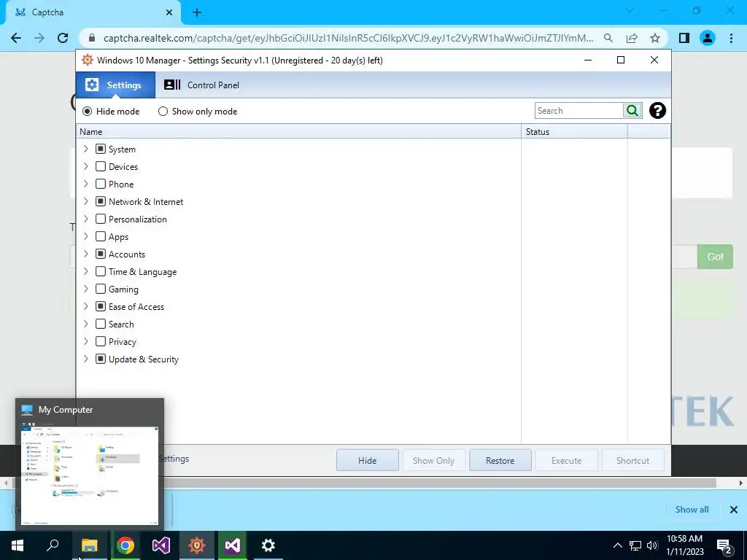Check the Devices checkbox
The height and width of the screenshot is (560, 747).
coord(101,166)
